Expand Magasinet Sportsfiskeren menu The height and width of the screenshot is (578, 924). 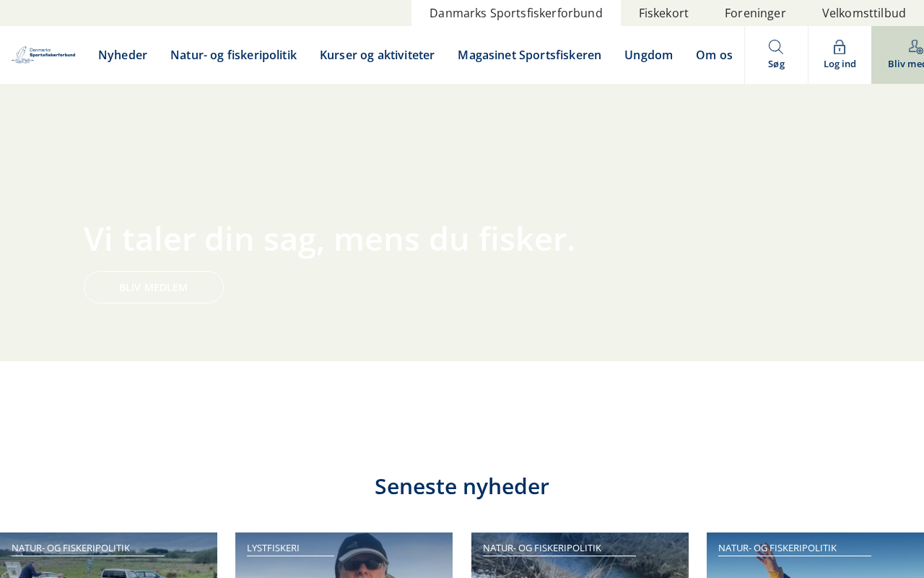point(529,55)
